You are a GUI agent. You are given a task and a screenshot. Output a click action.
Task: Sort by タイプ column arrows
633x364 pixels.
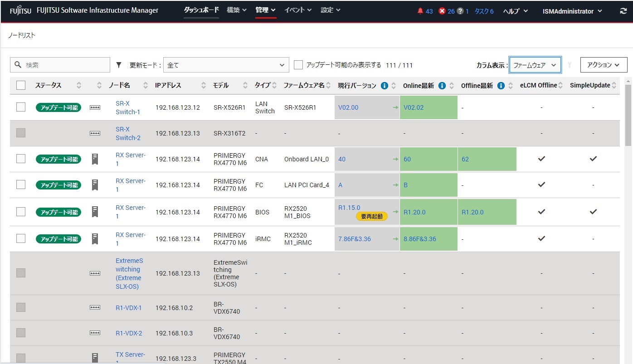point(275,85)
